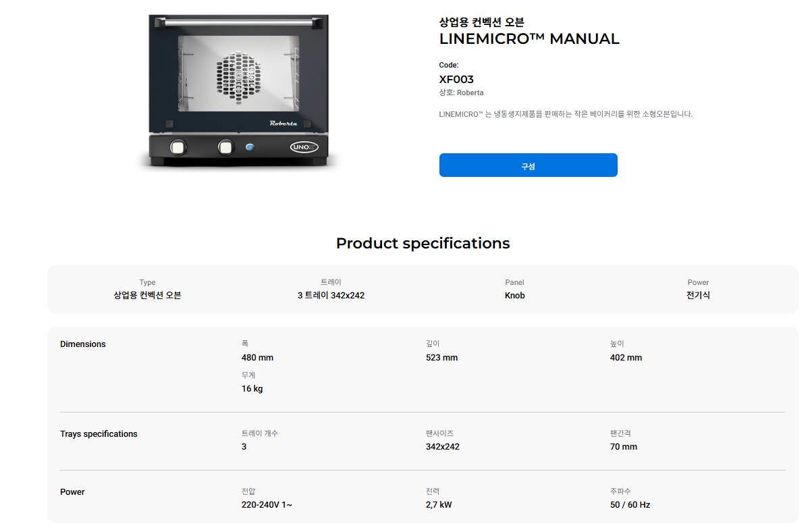810x532 pixels.
Task: Click the LINEMICRO™ MANUAL title
Action: click(529, 38)
